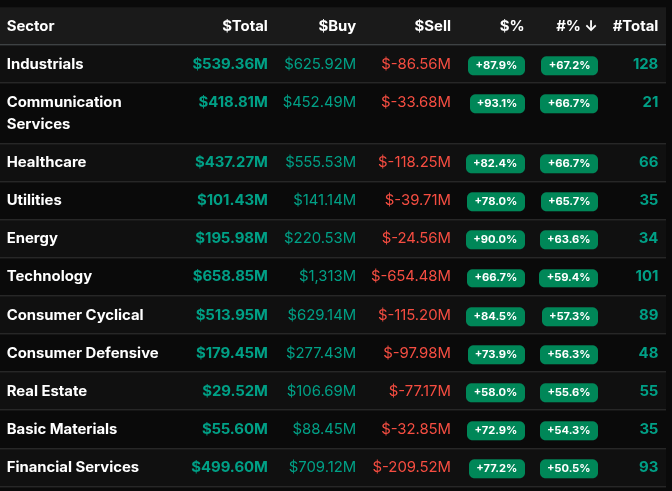Open the Healthcare sector name
Viewport: 672px width, 491px height.
point(46,162)
